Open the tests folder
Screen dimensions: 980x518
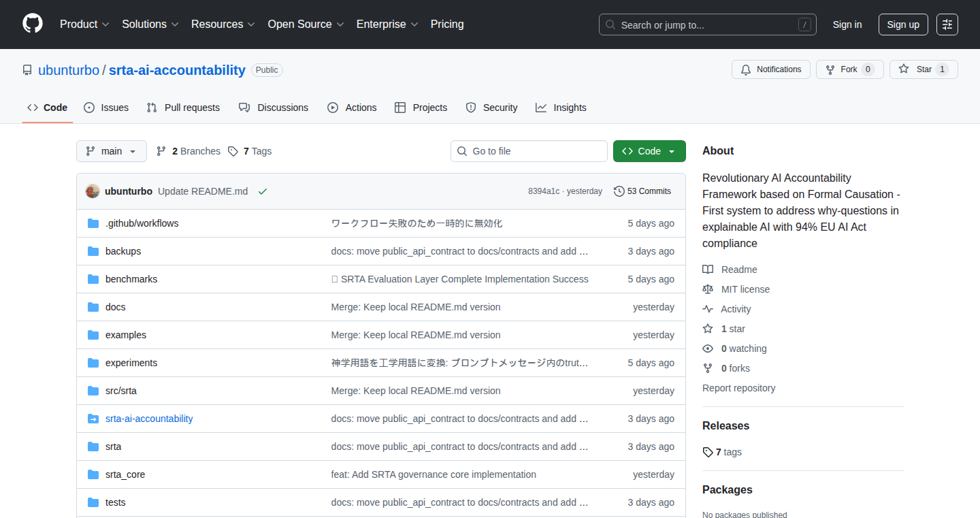tap(116, 502)
